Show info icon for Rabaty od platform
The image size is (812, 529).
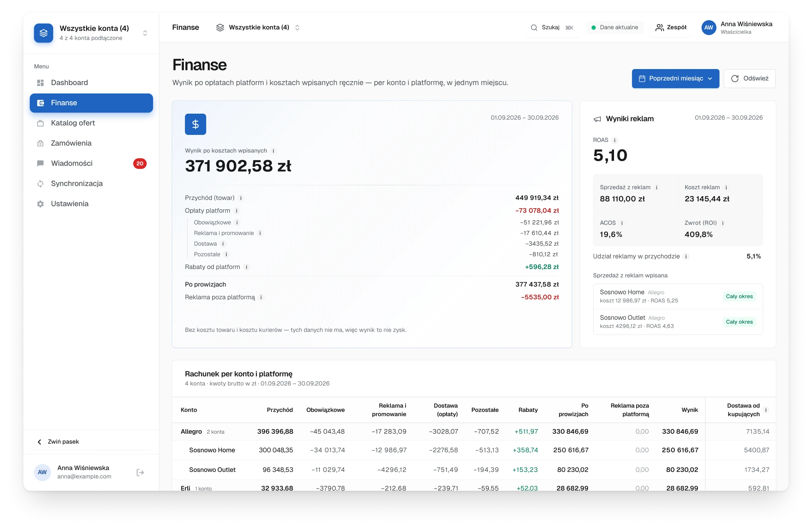pyautogui.click(x=247, y=267)
